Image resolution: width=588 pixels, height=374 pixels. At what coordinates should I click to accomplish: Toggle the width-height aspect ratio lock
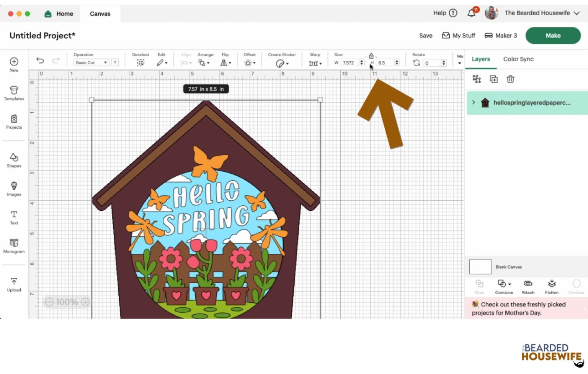click(x=371, y=56)
